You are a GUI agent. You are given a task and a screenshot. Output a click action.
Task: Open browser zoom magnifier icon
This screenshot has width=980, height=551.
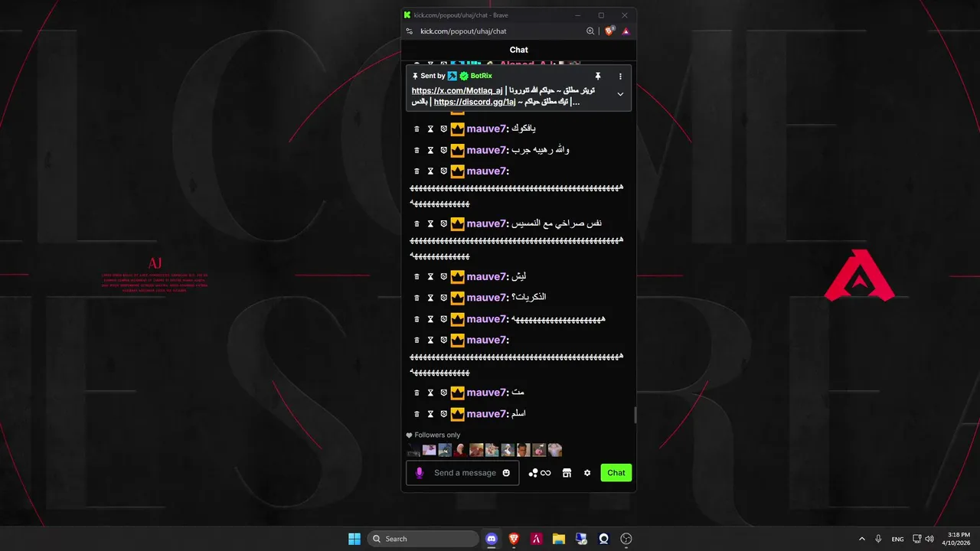coord(590,31)
